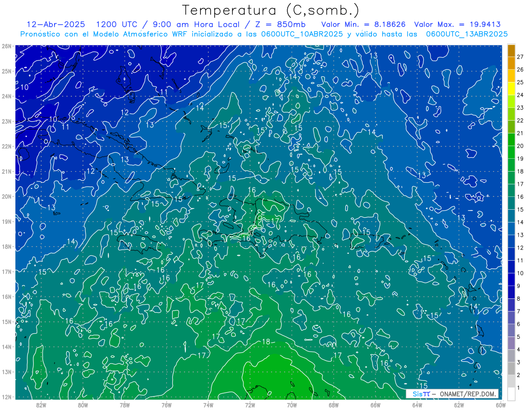Click the '22N' latitude axis label
This screenshot has height=411, width=532.
coord(7,146)
